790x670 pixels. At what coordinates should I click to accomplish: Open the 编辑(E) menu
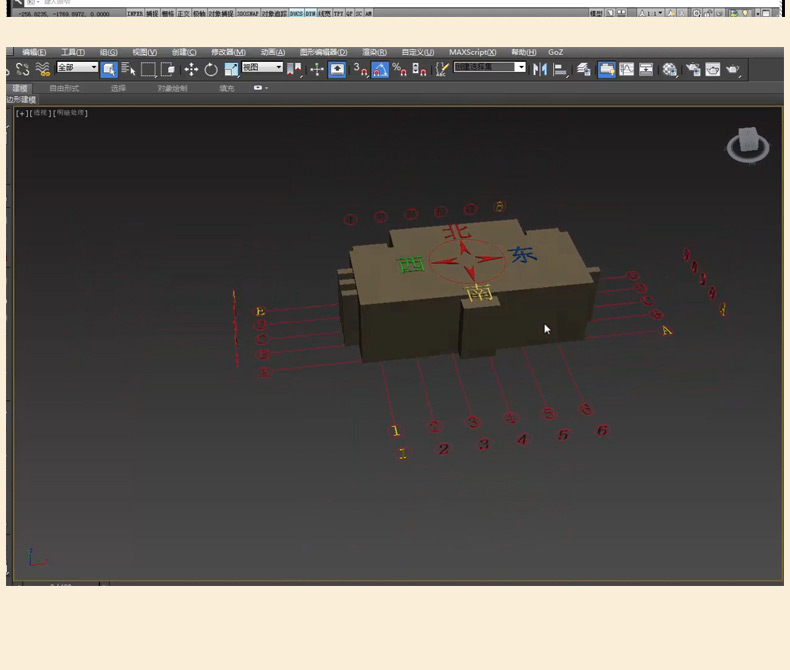[x=34, y=52]
